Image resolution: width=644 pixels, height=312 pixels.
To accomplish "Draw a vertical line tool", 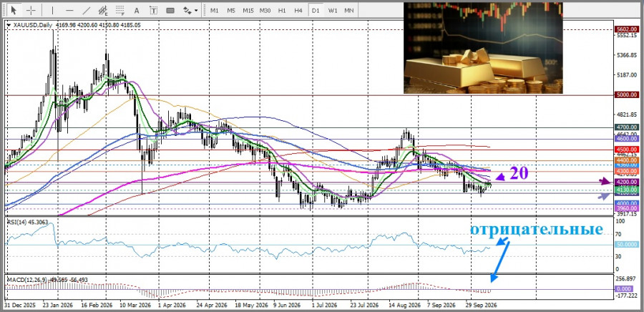I will (x=52, y=10).
